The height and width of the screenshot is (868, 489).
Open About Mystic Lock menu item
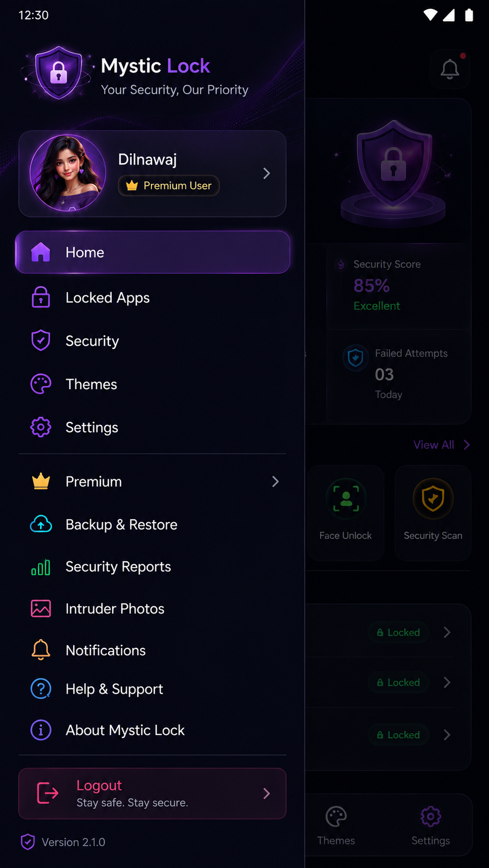[152, 730]
